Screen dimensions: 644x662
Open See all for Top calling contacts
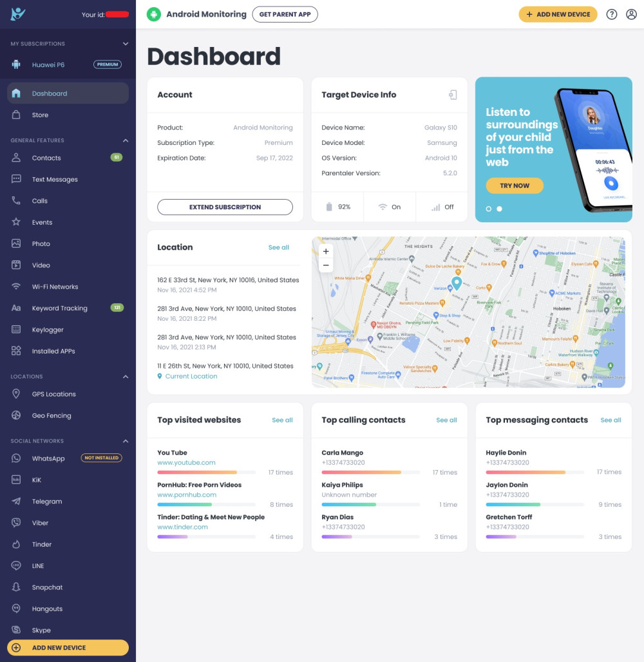tap(446, 420)
